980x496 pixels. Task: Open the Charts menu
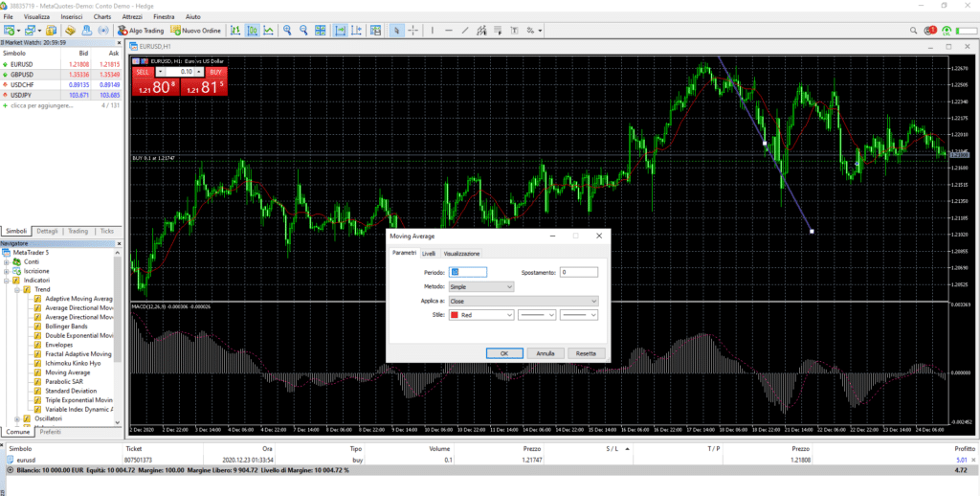point(101,17)
